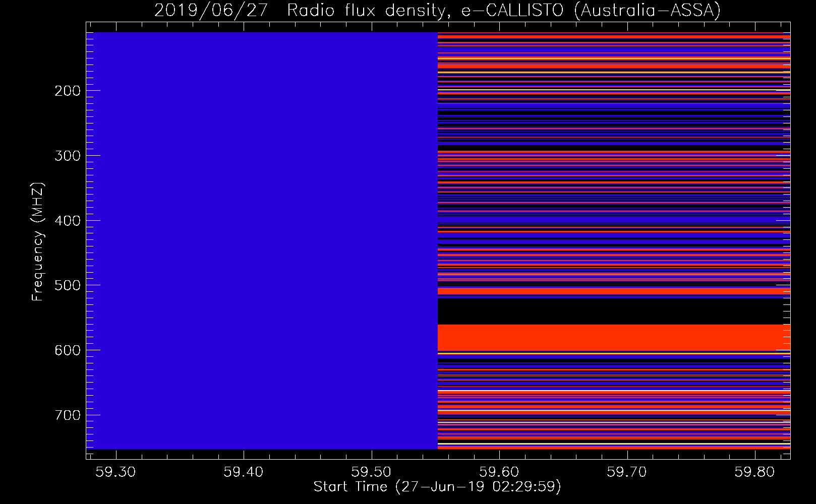This screenshot has width=816, height=504.
Task: Click the 59.30 time tick label
Action: point(116,472)
